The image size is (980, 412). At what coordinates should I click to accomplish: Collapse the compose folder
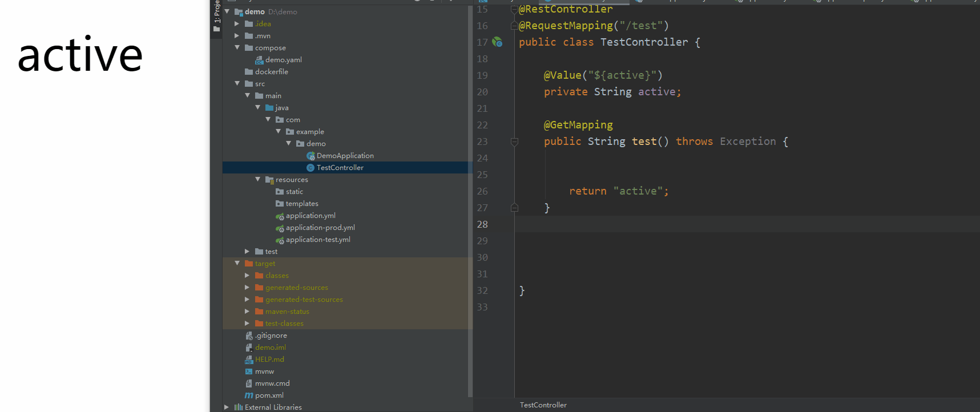(237, 48)
